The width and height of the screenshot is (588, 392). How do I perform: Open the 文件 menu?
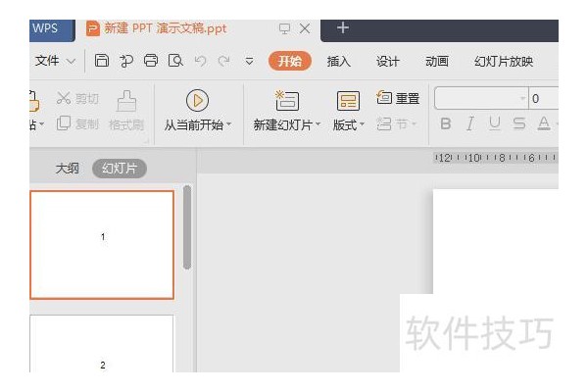pyautogui.click(x=47, y=61)
